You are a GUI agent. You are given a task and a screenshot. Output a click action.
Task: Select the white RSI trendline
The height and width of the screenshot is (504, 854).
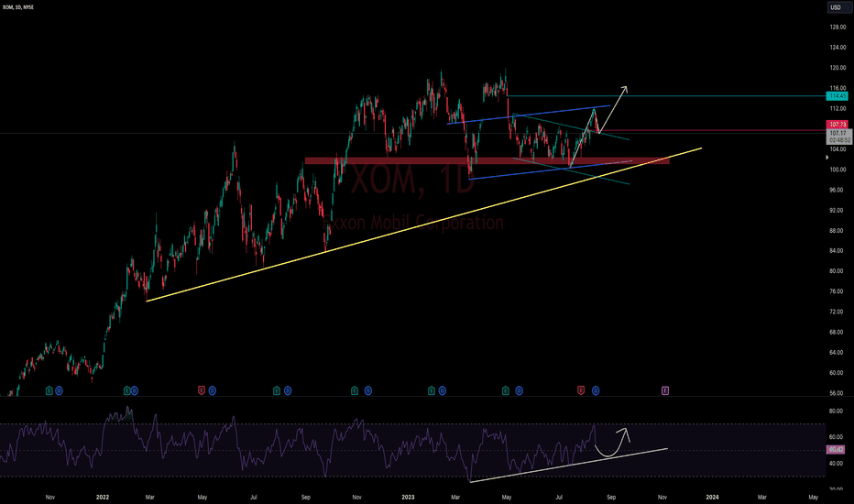pos(569,466)
